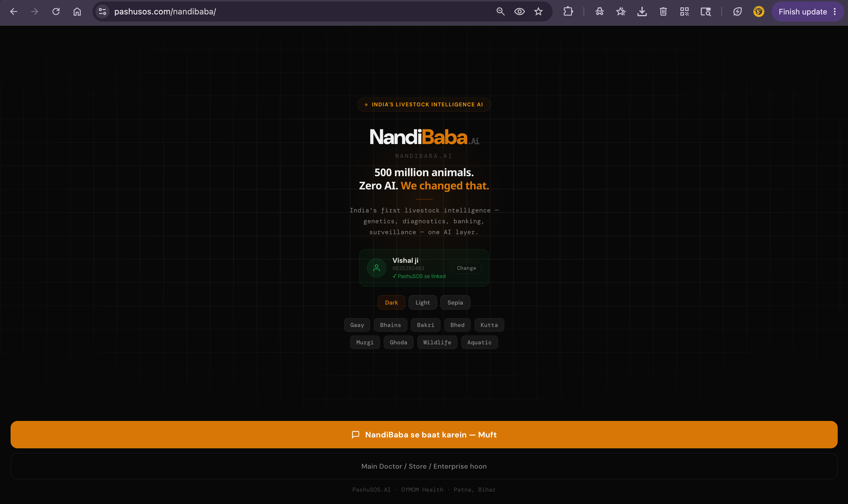This screenshot has height=504, width=848.
Task: Switch to the Sepia theme
Action: click(455, 302)
